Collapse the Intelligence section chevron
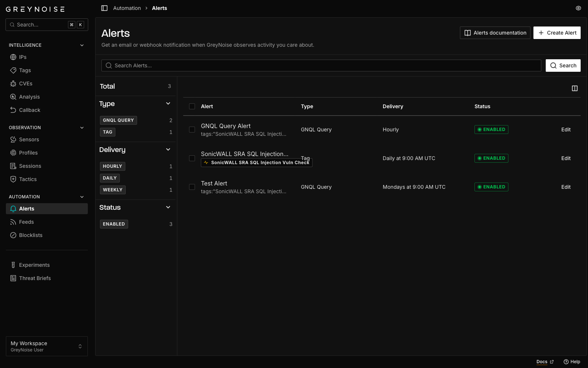The width and height of the screenshot is (588, 368). [x=82, y=45]
